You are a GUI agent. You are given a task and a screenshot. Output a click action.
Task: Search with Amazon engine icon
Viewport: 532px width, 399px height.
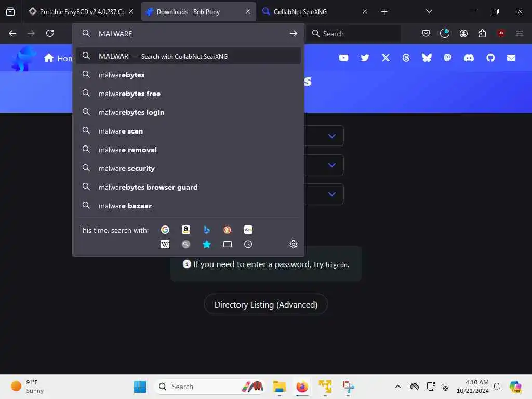(186, 230)
